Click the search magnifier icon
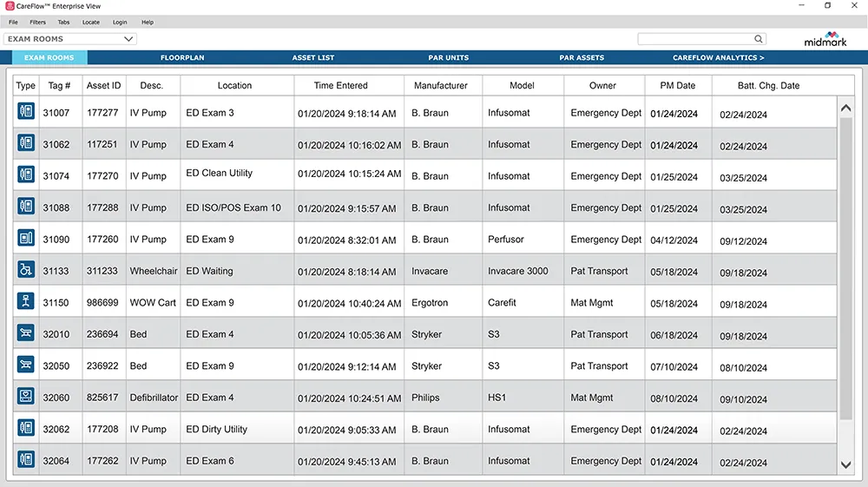The width and height of the screenshot is (868, 487). click(x=759, y=39)
